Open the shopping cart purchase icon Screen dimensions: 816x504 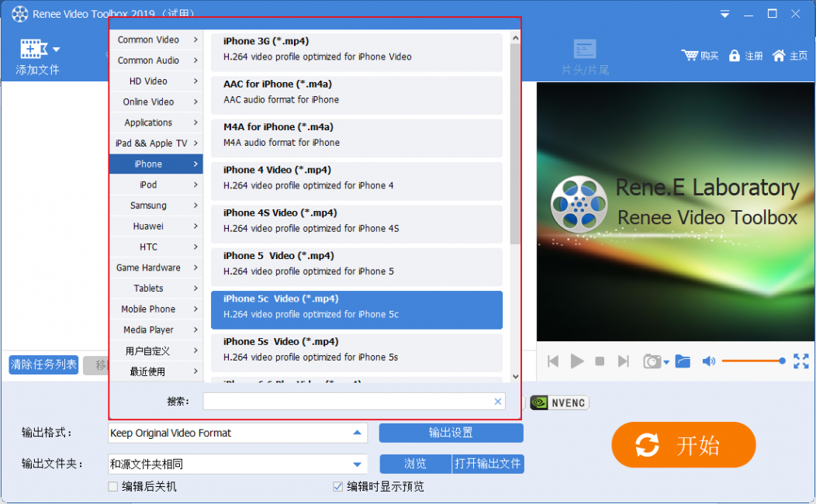(690, 55)
